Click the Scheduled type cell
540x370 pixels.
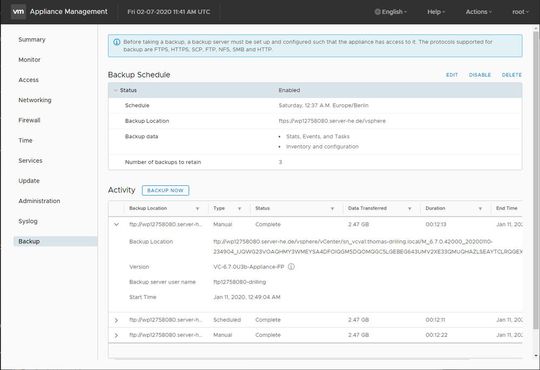click(227, 320)
